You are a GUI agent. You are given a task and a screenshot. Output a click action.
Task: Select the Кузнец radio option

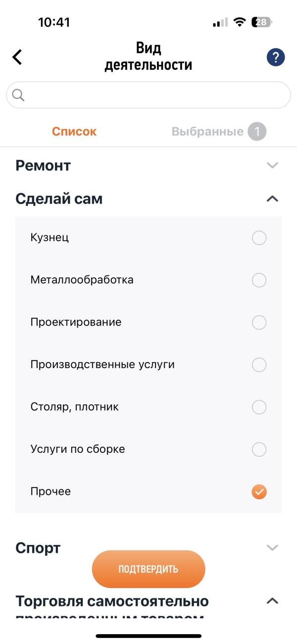pos(259,238)
